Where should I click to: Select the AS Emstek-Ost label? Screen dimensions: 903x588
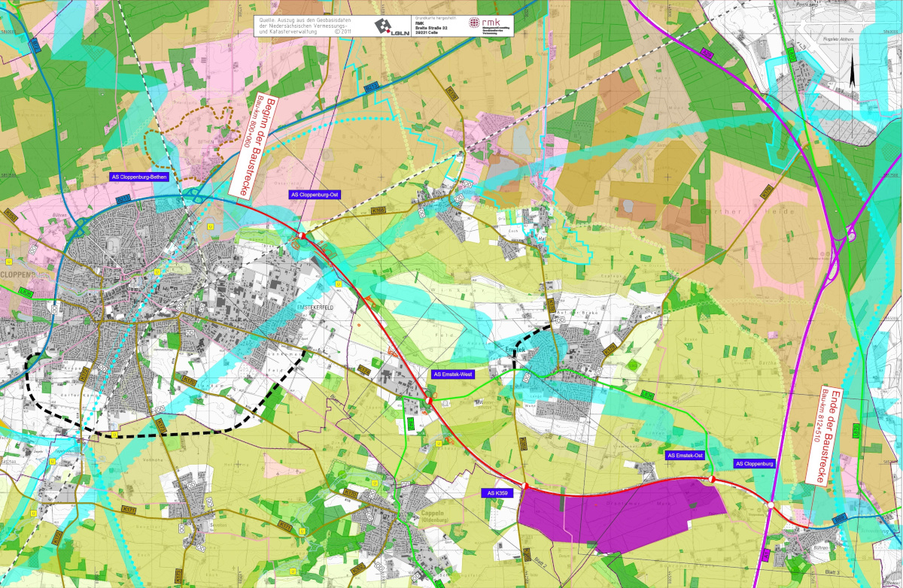click(684, 455)
